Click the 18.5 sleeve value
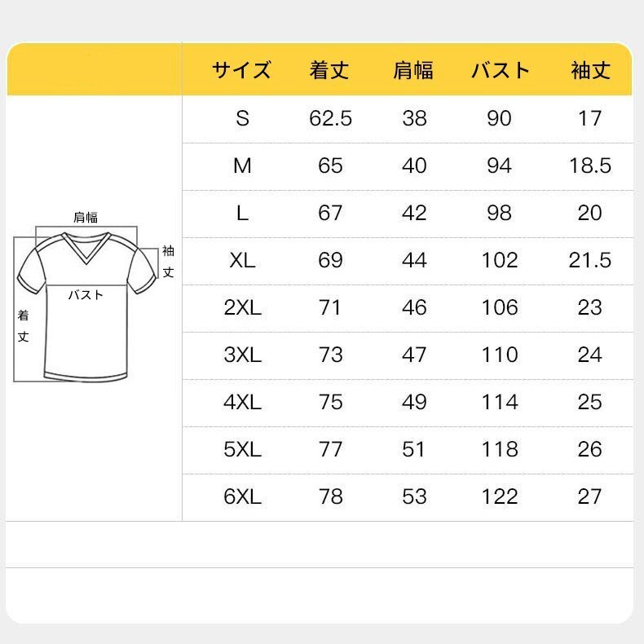644x644 pixels. (x=590, y=166)
